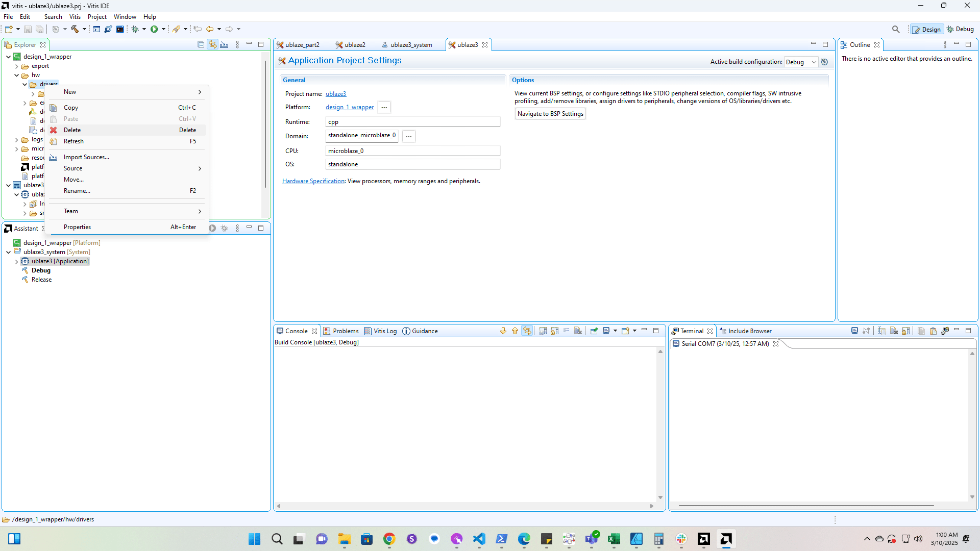Viewport: 980px width, 551px height.
Task: Click Navigate to BSP Settings button
Action: coord(550,114)
